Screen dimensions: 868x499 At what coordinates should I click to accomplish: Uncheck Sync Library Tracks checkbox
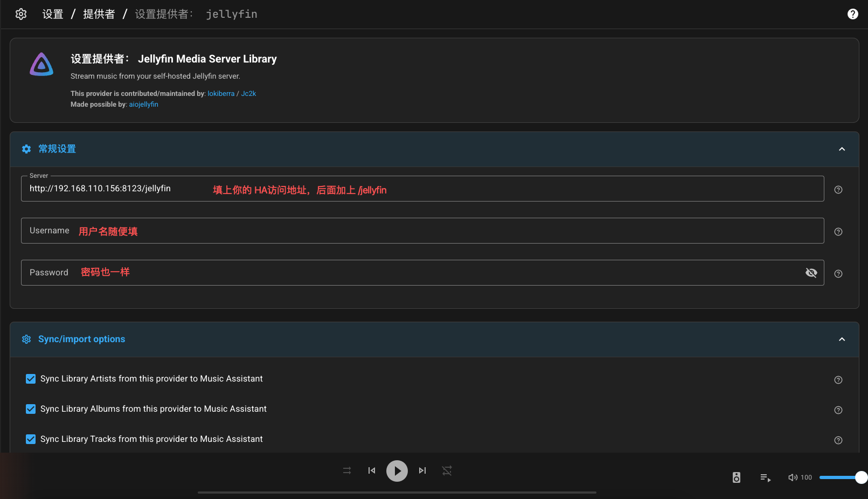point(31,439)
